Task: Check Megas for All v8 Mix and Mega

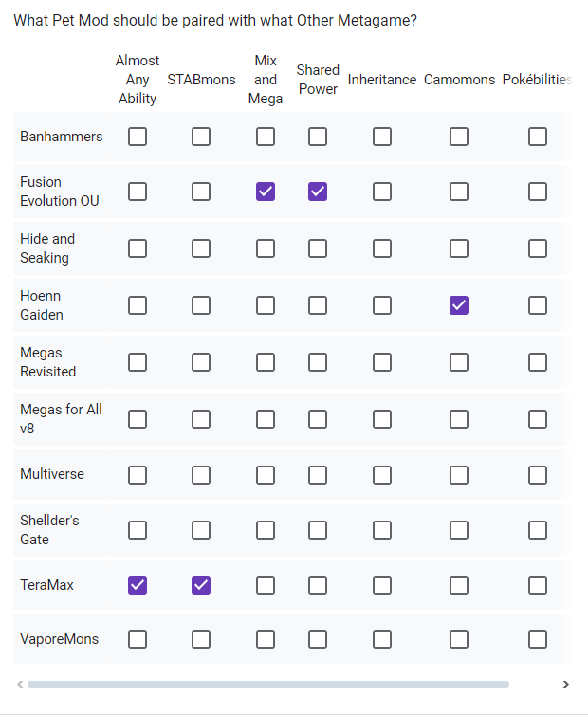Action: point(266,419)
